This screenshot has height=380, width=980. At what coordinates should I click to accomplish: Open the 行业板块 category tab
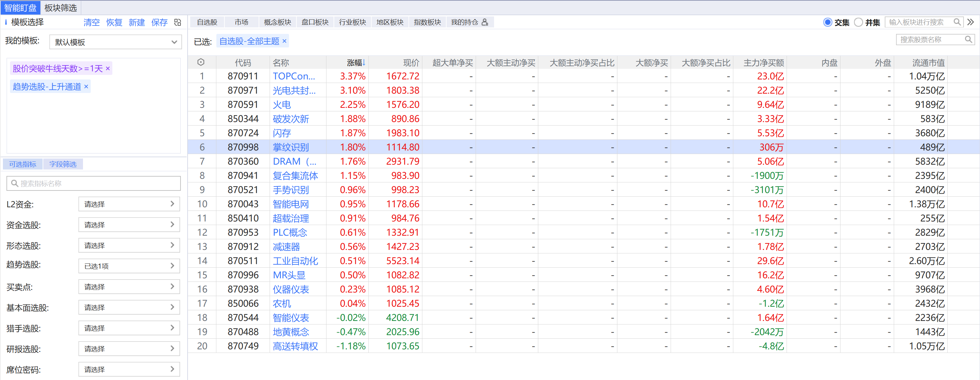352,23
